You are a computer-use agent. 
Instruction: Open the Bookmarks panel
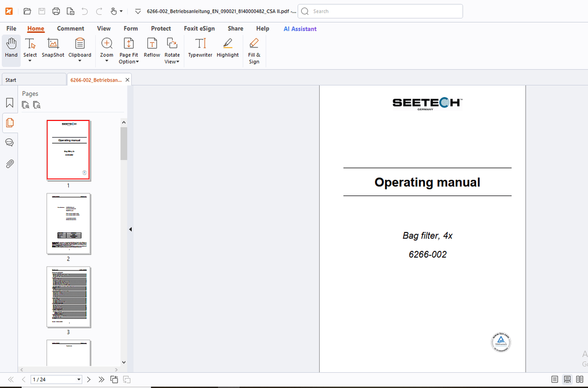tap(9, 102)
